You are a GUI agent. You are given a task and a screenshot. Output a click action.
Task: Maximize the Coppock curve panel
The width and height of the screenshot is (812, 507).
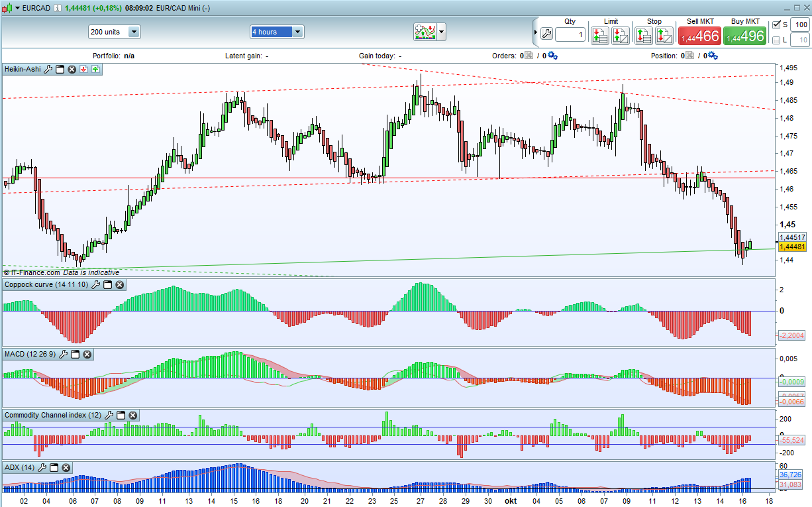[x=107, y=285]
